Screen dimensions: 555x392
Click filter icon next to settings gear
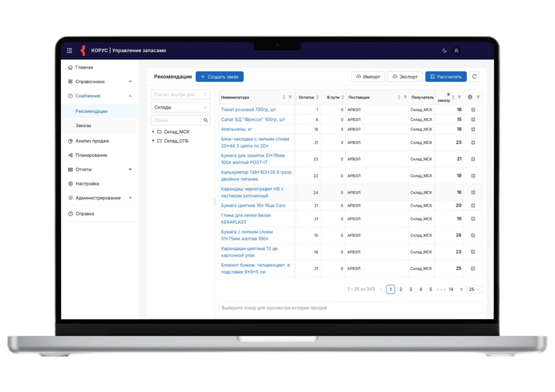(x=478, y=97)
